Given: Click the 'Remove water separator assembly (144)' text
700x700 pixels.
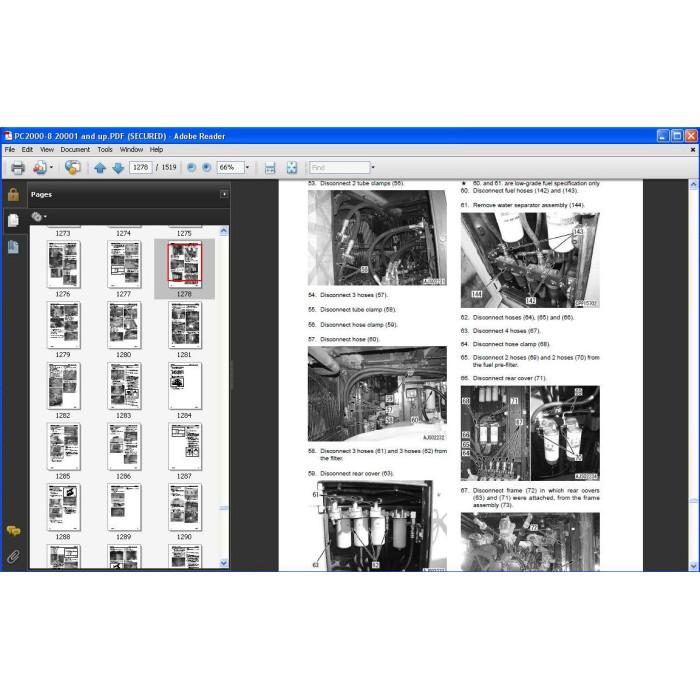Looking at the screenshot, I should pyautogui.click(x=529, y=205).
